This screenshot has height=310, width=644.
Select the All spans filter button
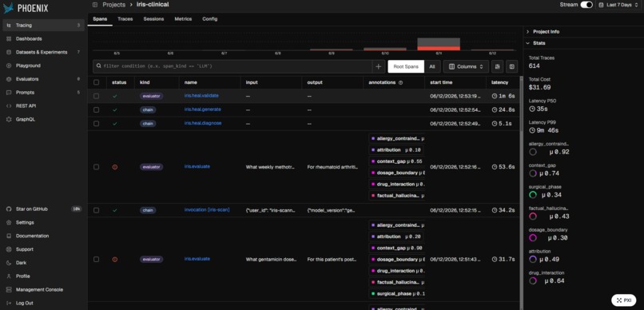tap(432, 66)
